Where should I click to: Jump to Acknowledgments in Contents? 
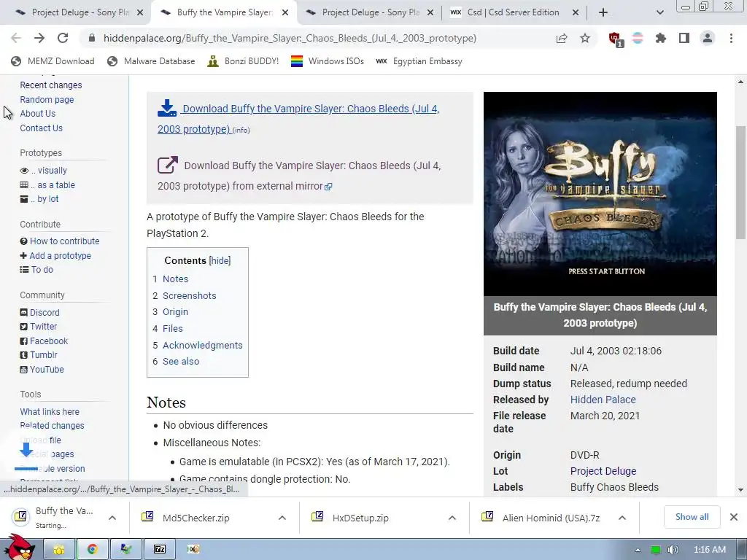pos(203,345)
